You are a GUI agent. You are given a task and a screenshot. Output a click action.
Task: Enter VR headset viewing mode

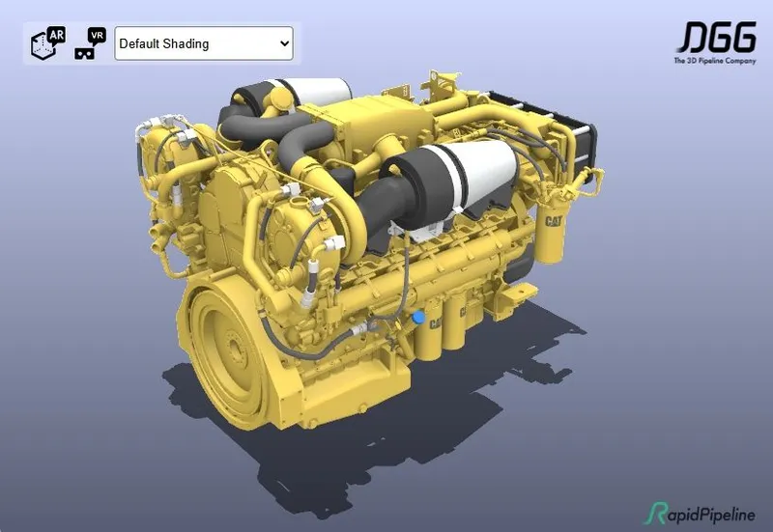89,43
